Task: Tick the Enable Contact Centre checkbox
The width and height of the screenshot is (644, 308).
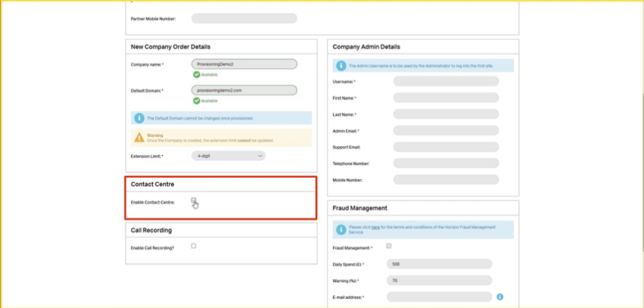Action: point(193,200)
